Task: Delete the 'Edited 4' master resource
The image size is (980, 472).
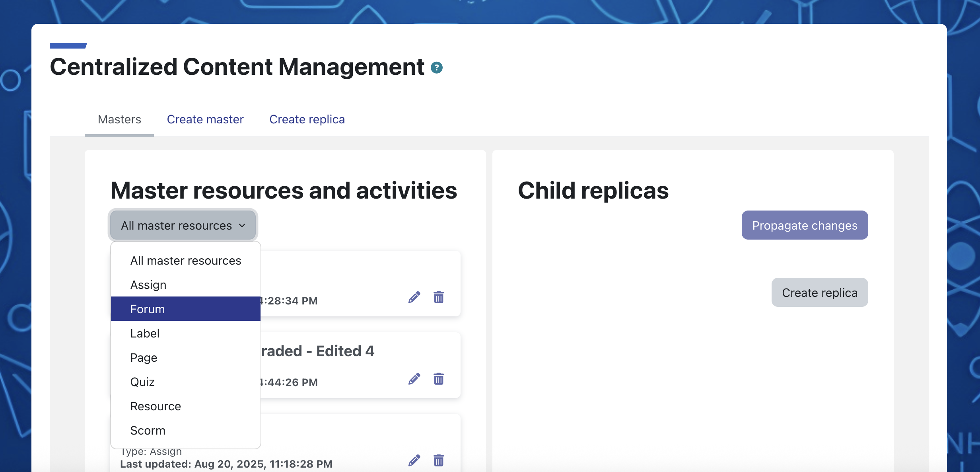Action: (x=439, y=379)
